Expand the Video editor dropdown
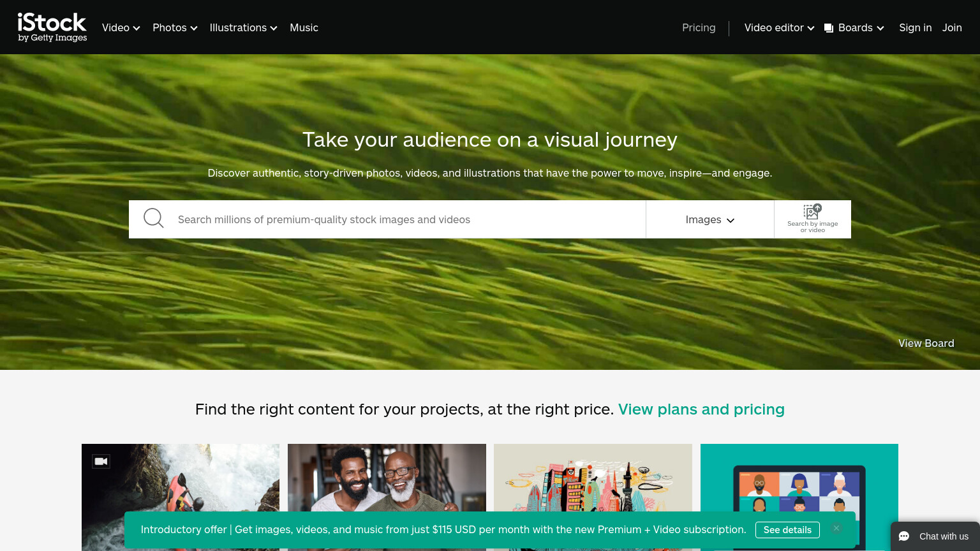Screen dimensions: 980x551 [x=779, y=27]
